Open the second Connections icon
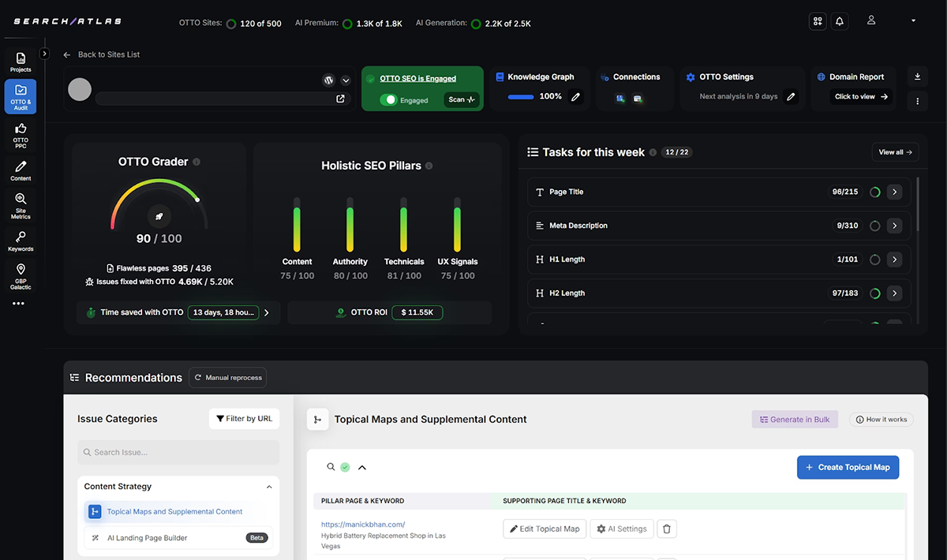 point(638,98)
